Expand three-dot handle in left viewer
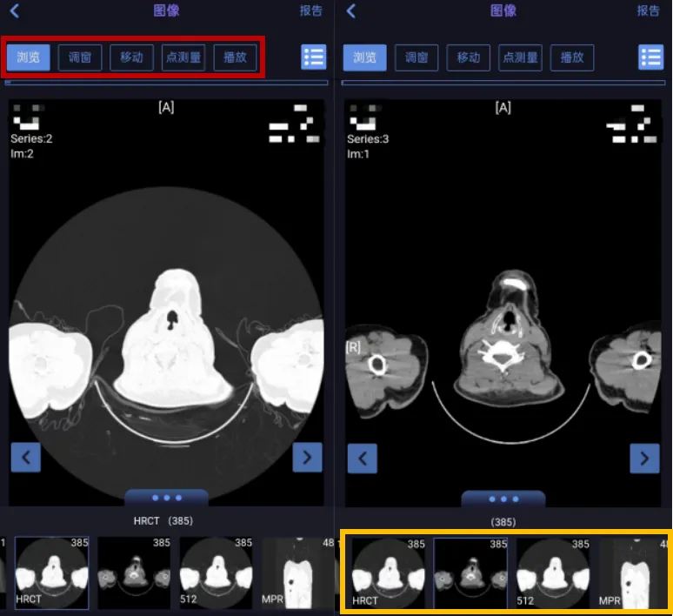The height and width of the screenshot is (616, 673). (x=167, y=498)
